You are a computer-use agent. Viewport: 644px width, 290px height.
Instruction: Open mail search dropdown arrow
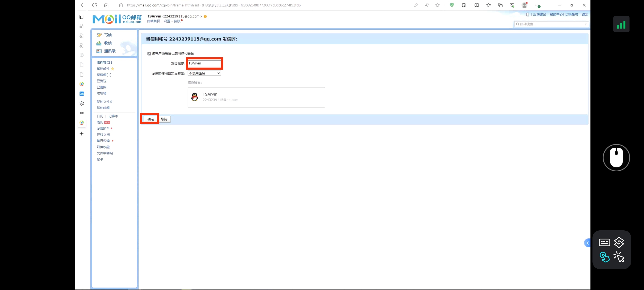(586, 24)
